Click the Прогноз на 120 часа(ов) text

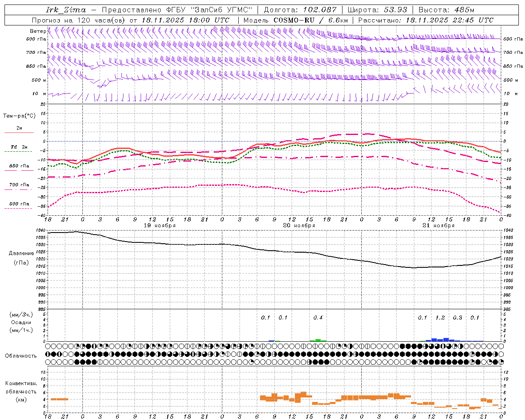pos(79,20)
